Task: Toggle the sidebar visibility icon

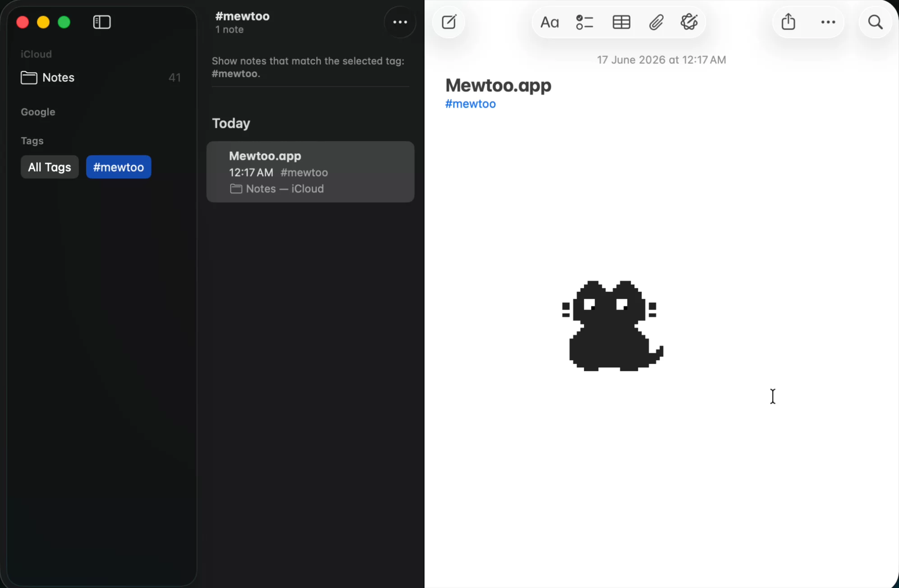Action: click(x=102, y=22)
